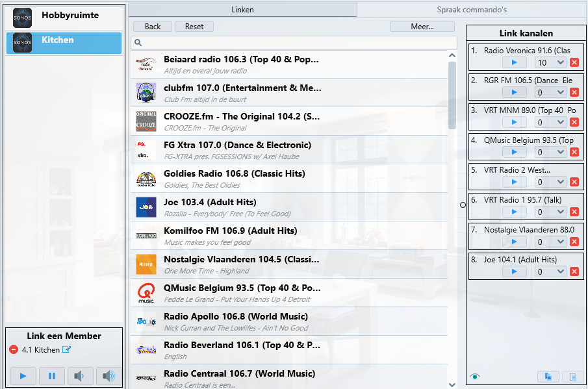Edit the 4.1 Kitchen member
The width and height of the screenshot is (588, 389).
pos(66,349)
